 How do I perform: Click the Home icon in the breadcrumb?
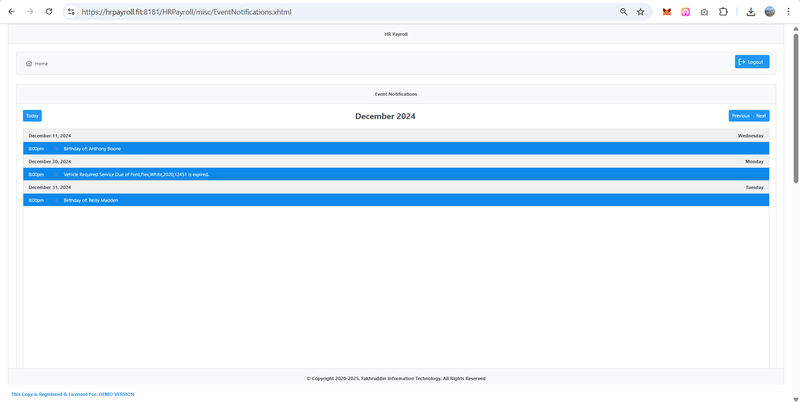(x=29, y=63)
